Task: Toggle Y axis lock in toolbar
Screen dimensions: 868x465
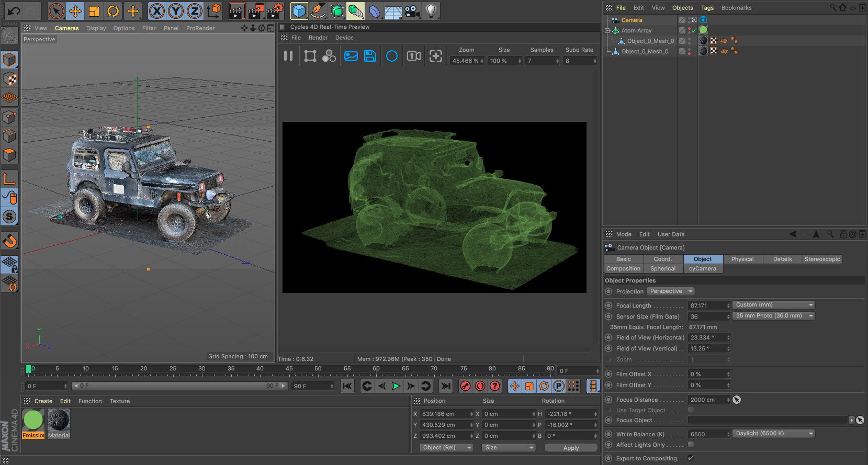Action: pyautogui.click(x=176, y=11)
